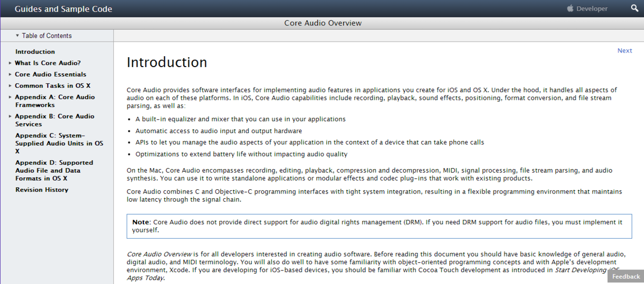
Task: Open the Introduction entry in sidebar
Action: [35, 51]
